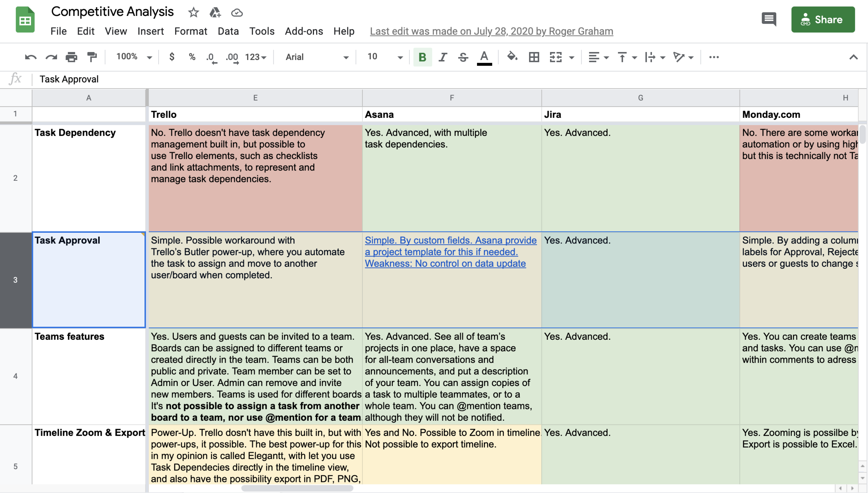Image resolution: width=868 pixels, height=493 pixels.
Task: Select the Trello header cell
Action: pos(255,114)
